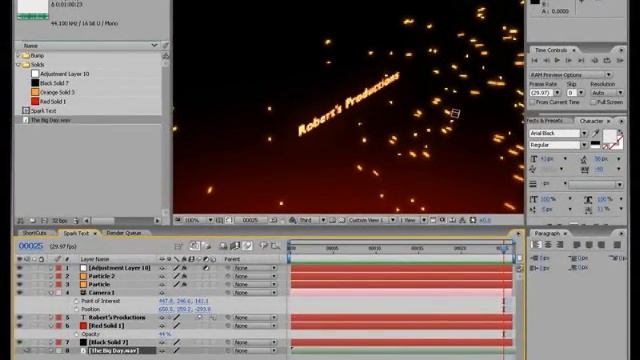Open the Regular font style dropdown
The width and height of the screenshot is (640, 360).
coord(584,145)
